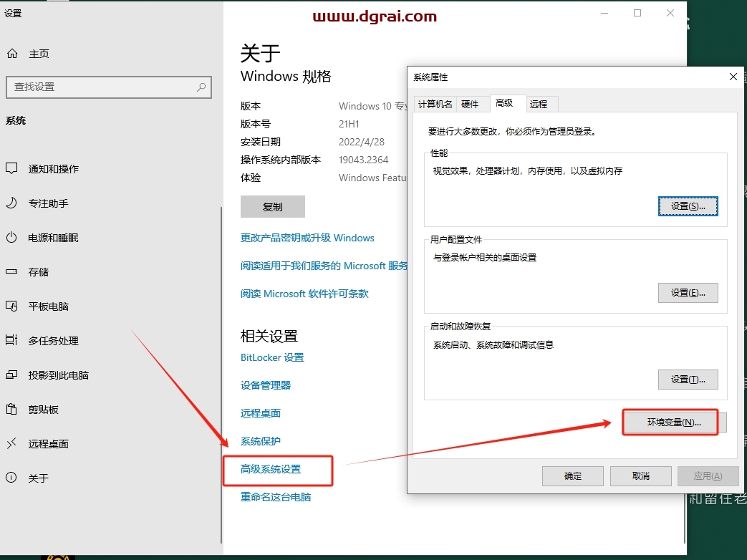Confirm with the 确定 button
The height and width of the screenshot is (560, 747).
pyautogui.click(x=573, y=475)
